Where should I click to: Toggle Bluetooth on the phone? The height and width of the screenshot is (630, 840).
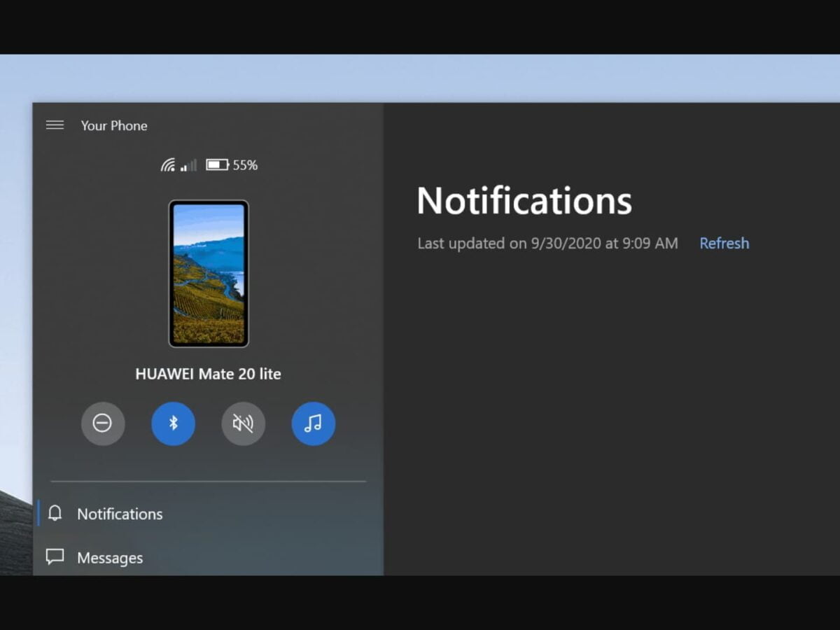[x=174, y=423]
